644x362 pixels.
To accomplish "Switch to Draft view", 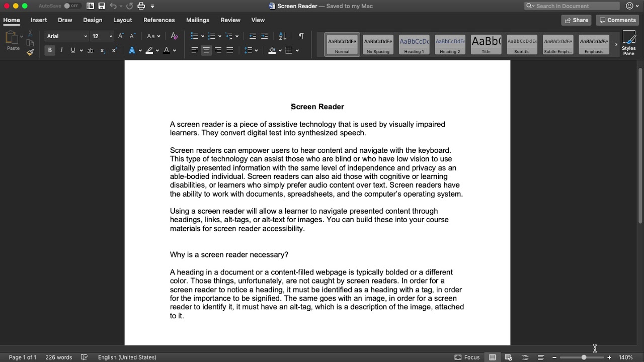I will (x=541, y=357).
